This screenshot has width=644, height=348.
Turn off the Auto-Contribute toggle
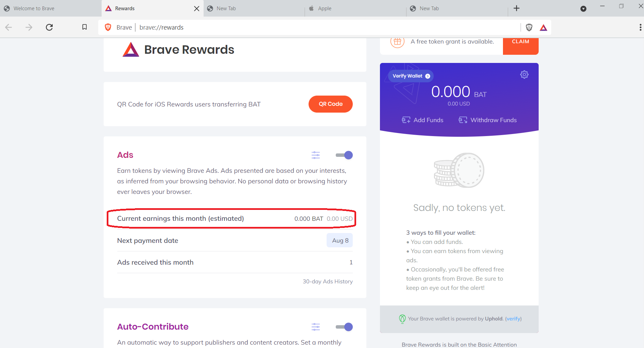344,327
